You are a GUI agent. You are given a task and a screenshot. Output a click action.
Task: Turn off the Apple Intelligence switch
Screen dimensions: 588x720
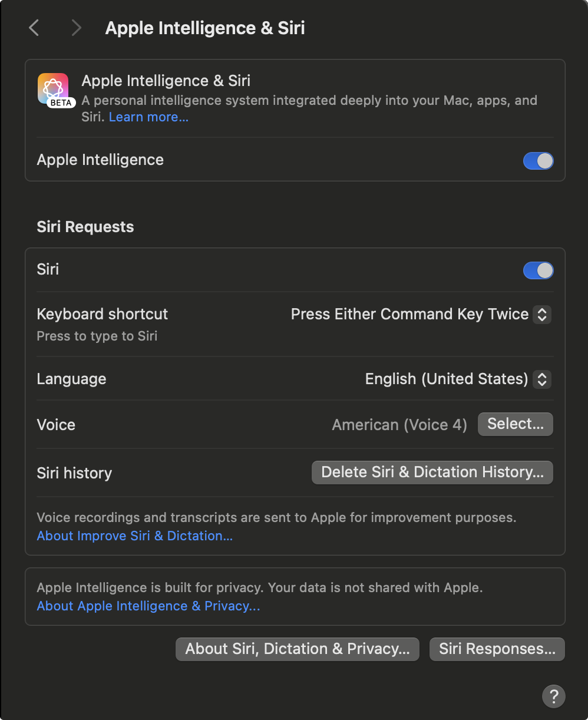tap(539, 160)
